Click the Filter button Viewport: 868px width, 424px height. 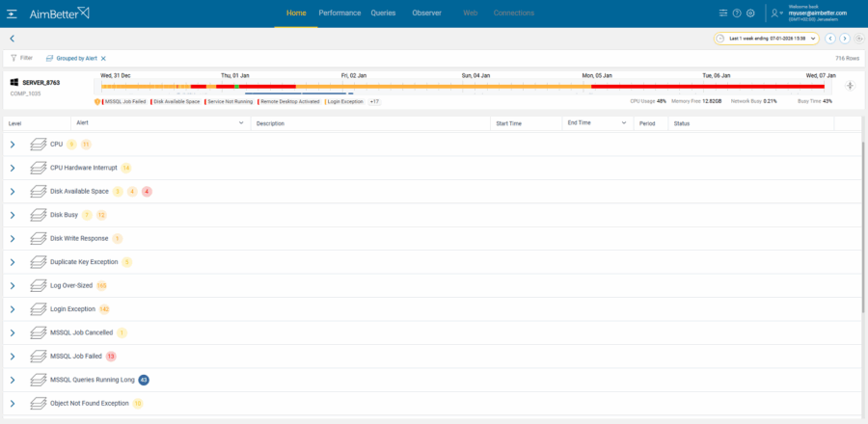(x=21, y=58)
